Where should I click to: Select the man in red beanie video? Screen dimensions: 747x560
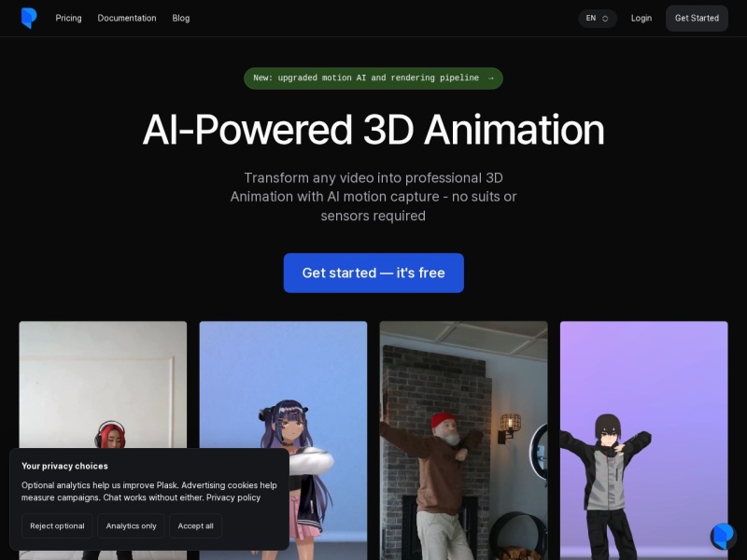(463, 441)
